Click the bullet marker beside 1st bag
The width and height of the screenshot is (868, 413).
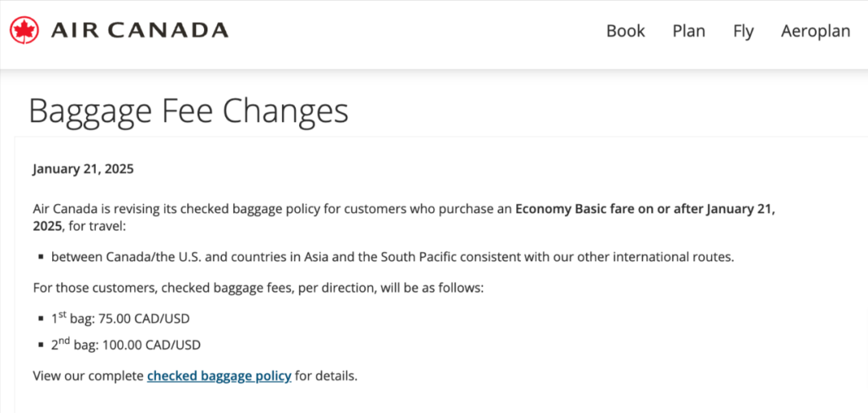(x=40, y=319)
